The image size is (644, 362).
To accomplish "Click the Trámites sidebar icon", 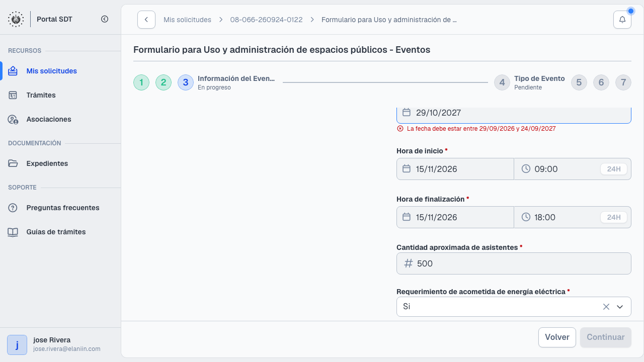I will tap(13, 95).
